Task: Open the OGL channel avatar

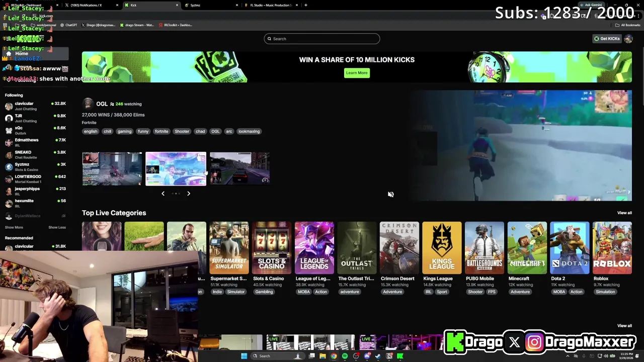Action: point(88,104)
